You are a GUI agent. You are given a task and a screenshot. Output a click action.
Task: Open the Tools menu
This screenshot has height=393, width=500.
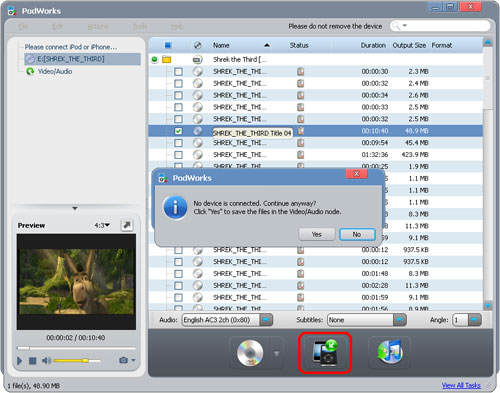pyautogui.click(x=140, y=26)
